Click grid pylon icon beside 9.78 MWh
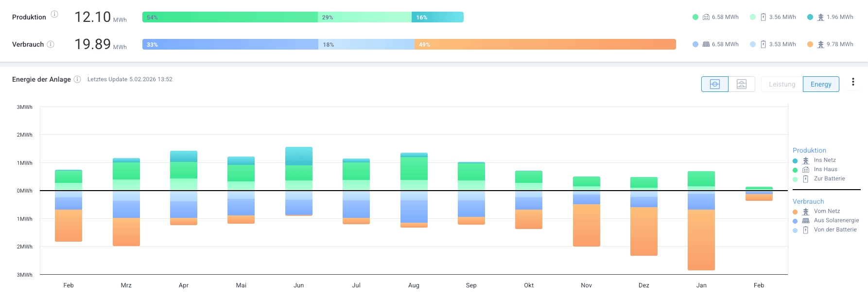 click(820, 44)
